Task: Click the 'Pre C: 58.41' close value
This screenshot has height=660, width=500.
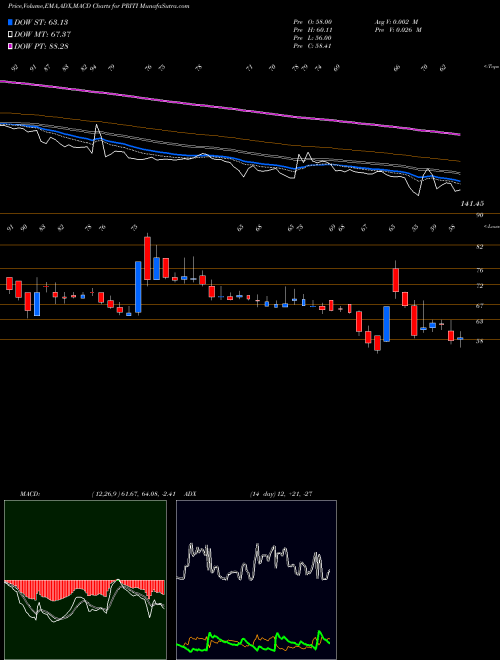Action: [313, 46]
